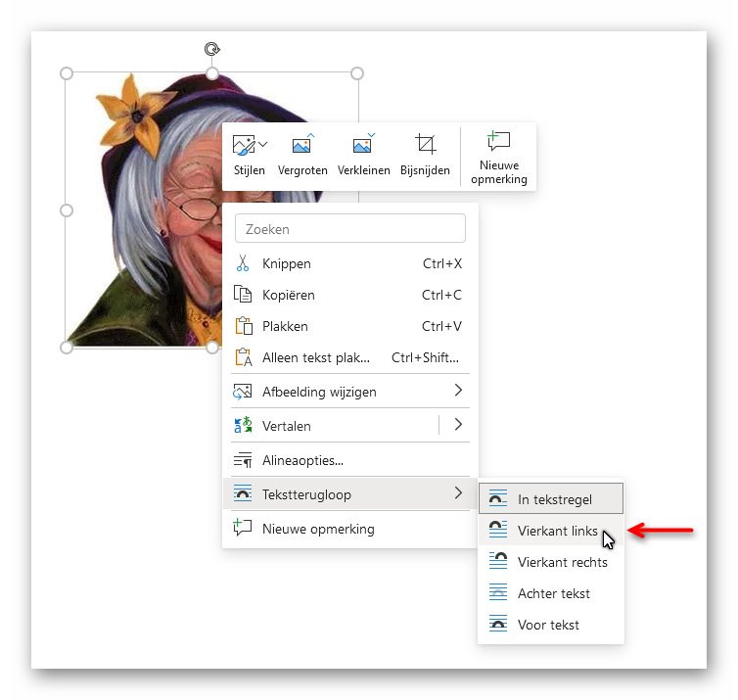Click the rotation handle above the image
Viewport: 738px width, 700px height.
211,49
